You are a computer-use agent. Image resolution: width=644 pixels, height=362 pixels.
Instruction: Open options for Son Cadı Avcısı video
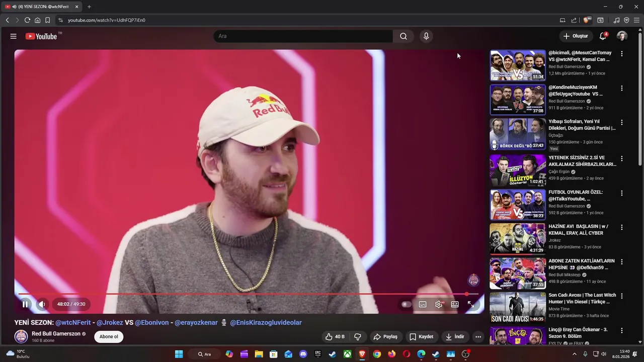[622, 296]
